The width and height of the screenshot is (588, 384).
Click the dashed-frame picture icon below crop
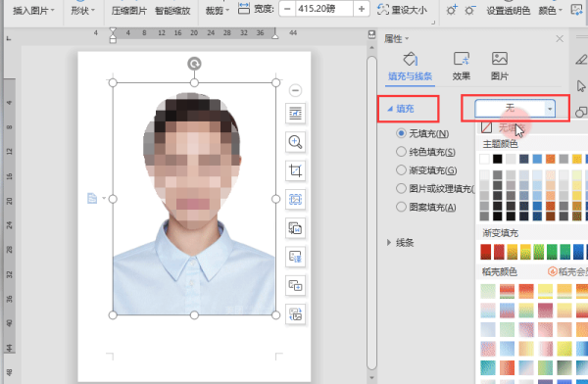296,199
